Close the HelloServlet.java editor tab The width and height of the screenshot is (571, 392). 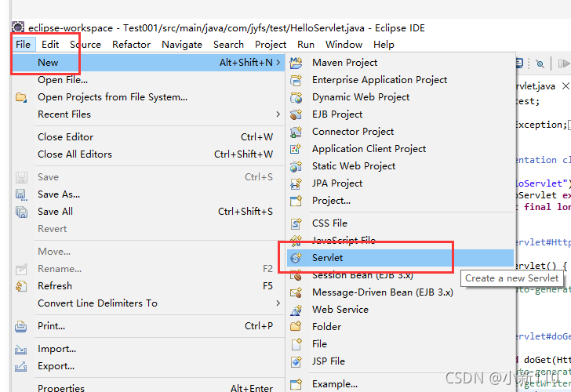click(x=566, y=86)
